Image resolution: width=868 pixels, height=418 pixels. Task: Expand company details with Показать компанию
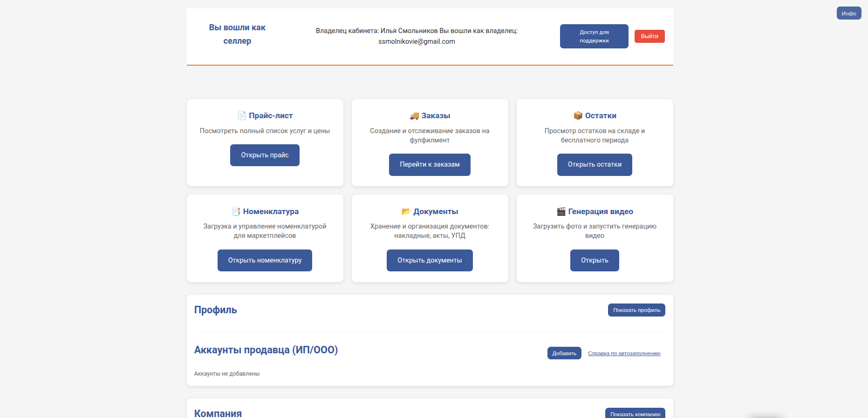coord(635,413)
